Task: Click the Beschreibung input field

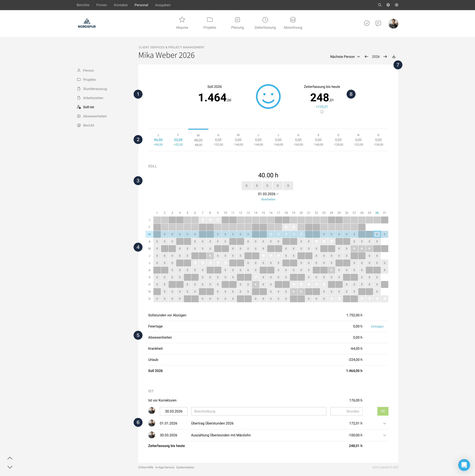Action: [258, 411]
